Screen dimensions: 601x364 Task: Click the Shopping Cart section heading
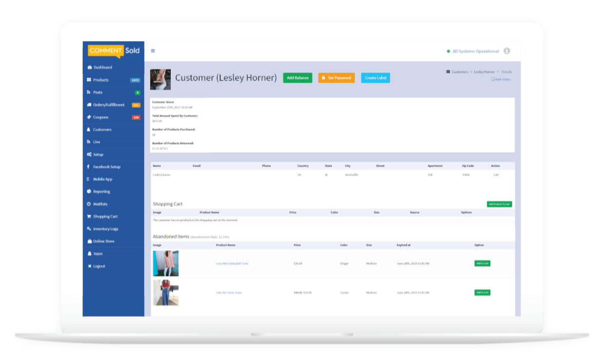coord(168,204)
